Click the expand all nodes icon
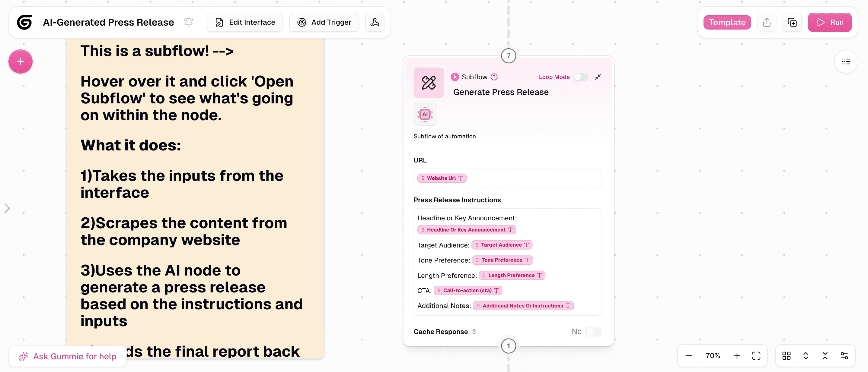868x372 pixels. [x=806, y=356]
